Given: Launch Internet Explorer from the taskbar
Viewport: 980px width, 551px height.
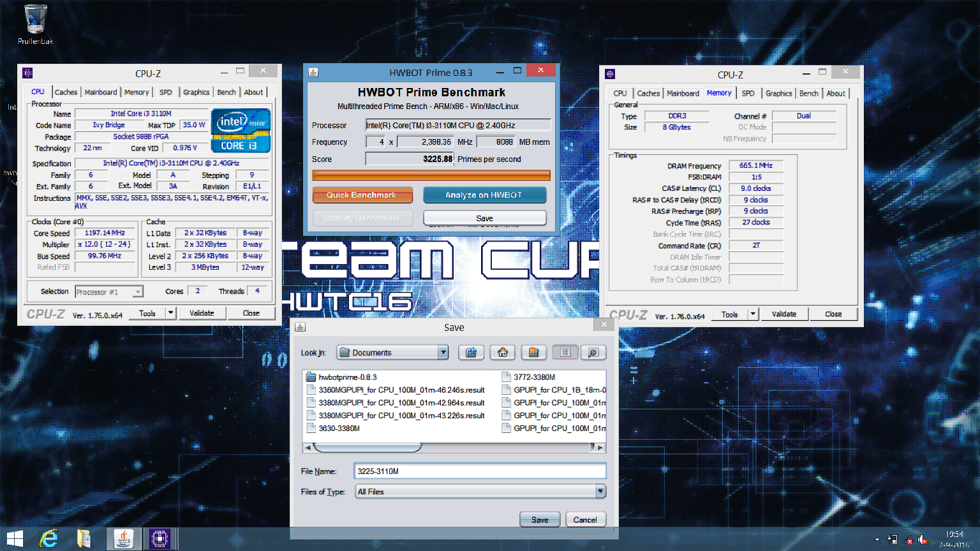Looking at the screenshot, I should 49,539.
